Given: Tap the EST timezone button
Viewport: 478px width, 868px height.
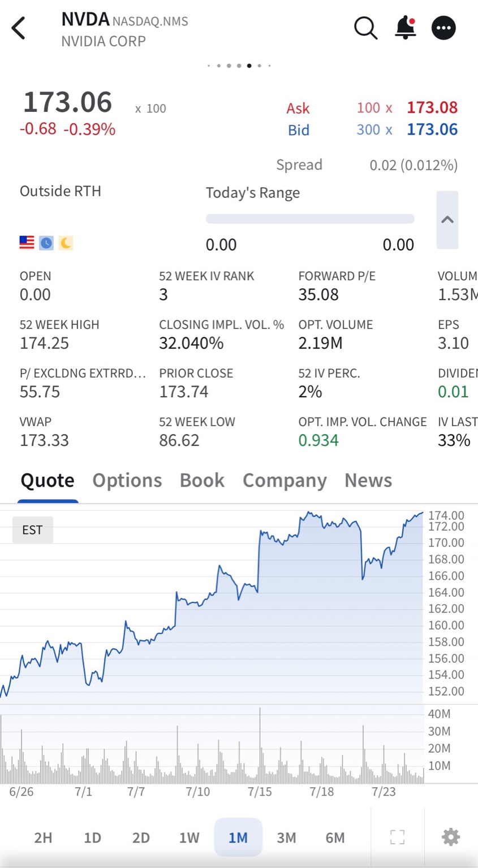Looking at the screenshot, I should tap(32, 530).
